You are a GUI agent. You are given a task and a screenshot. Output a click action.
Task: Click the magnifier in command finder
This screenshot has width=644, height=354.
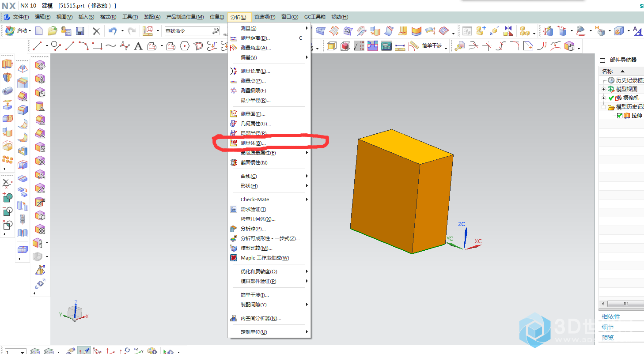click(216, 31)
